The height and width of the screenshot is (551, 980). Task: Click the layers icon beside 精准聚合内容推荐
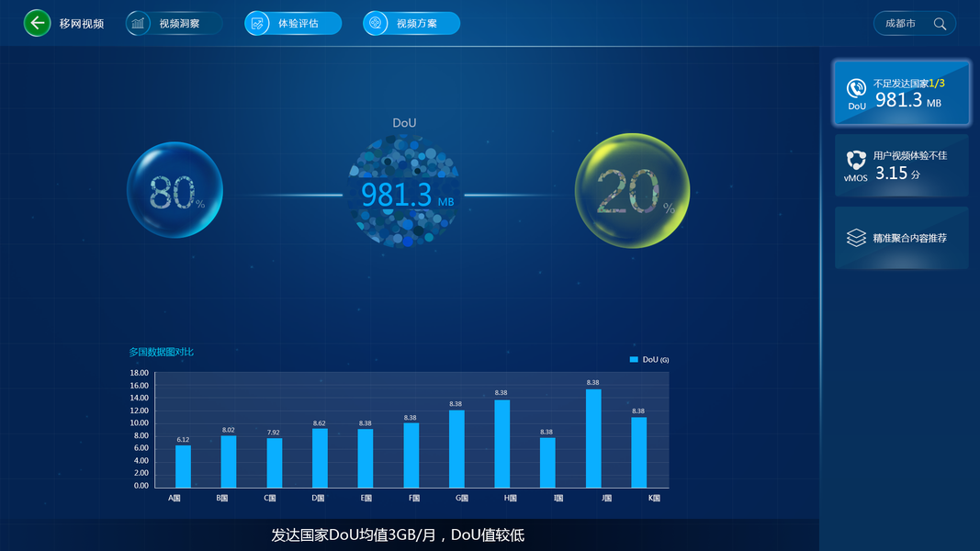(856, 238)
